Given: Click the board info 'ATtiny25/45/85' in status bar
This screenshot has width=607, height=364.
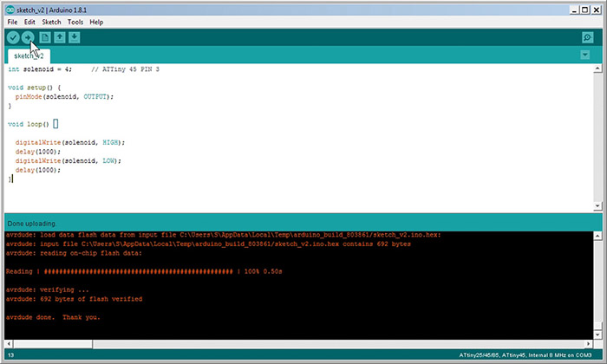Looking at the screenshot, I should click(525, 355).
